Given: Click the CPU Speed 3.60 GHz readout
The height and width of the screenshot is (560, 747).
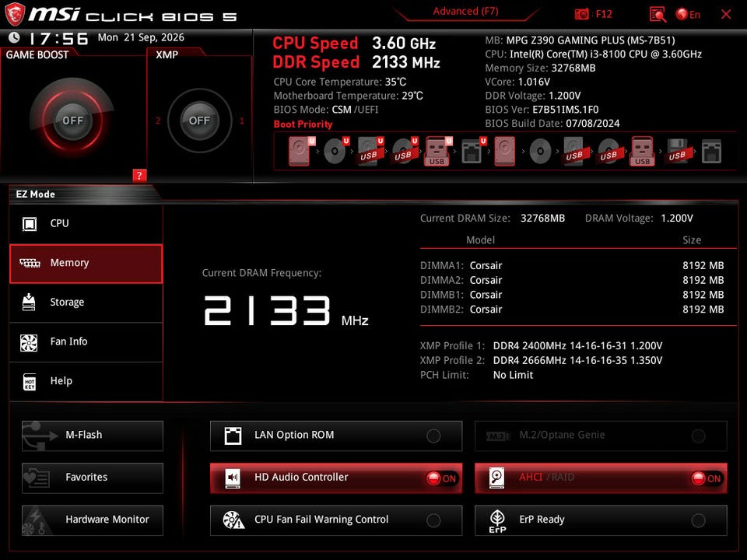Looking at the screenshot, I should 354,44.
